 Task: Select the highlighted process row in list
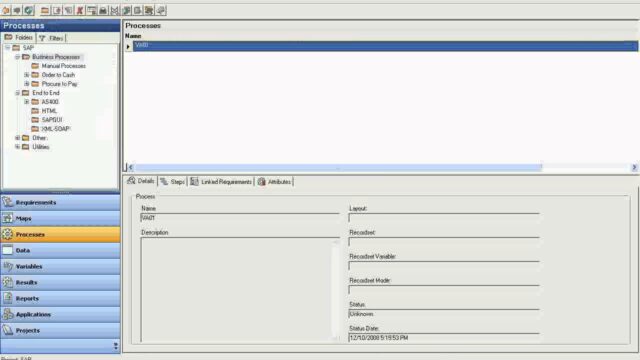pos(385,46)
